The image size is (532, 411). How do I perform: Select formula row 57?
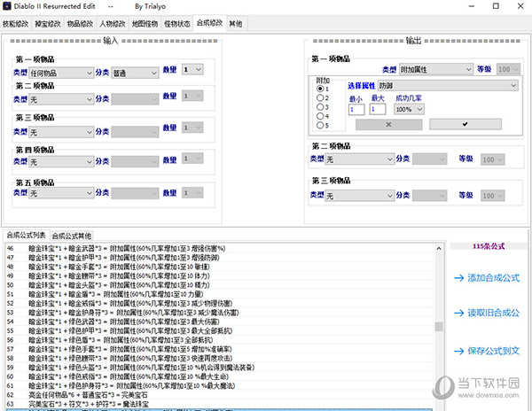[219, 349]
